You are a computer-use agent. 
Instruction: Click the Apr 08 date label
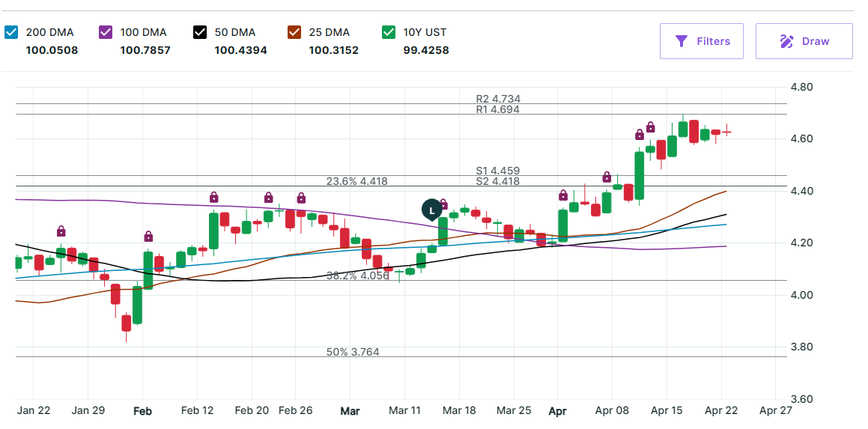pos(613,411)
